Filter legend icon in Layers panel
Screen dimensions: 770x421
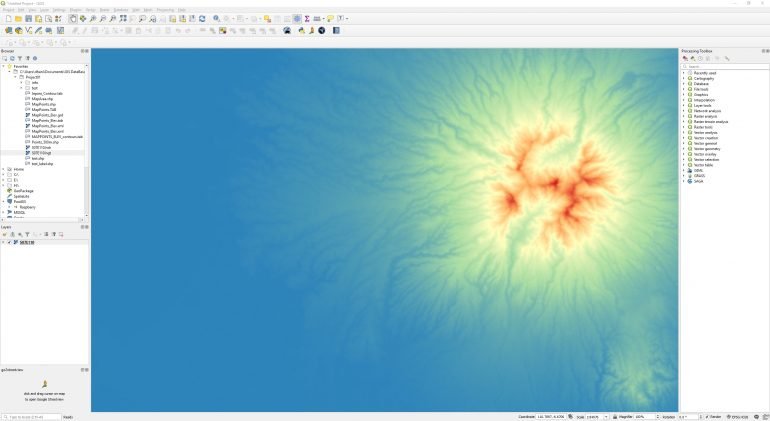(x=28, y=235)
